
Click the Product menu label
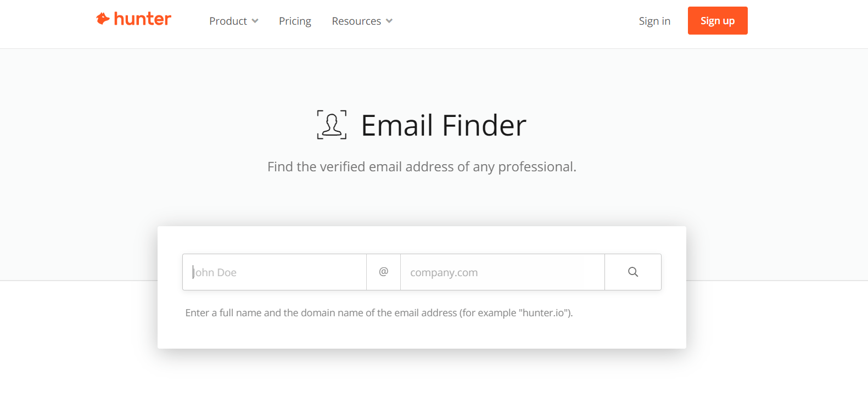[x=228, y=21]
